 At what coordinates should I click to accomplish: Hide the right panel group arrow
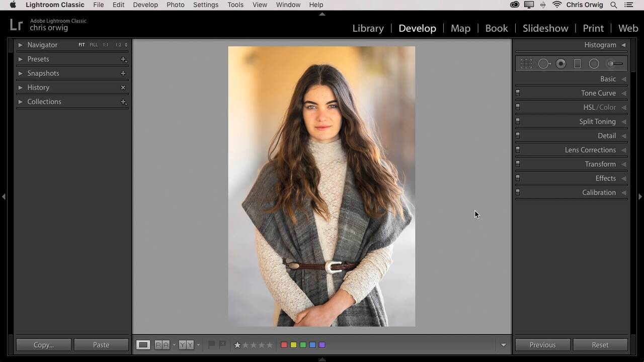point(640,197)
